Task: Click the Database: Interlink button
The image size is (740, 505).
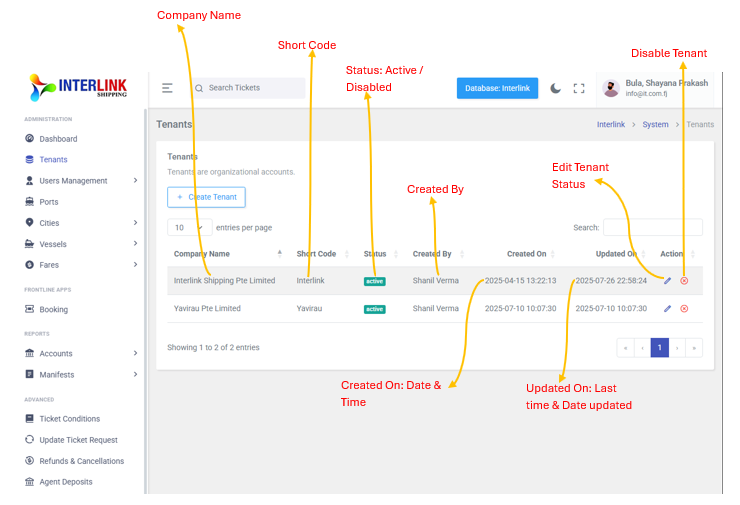Action: click(x=497, y=88)
